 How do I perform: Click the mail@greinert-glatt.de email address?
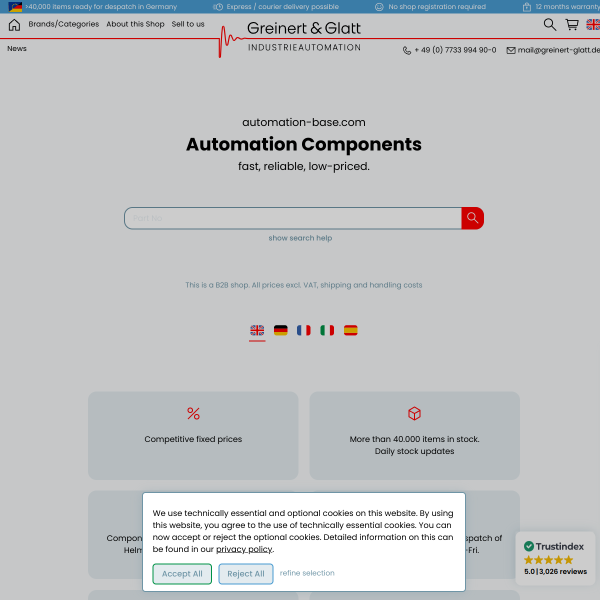(x=559, y=50)
